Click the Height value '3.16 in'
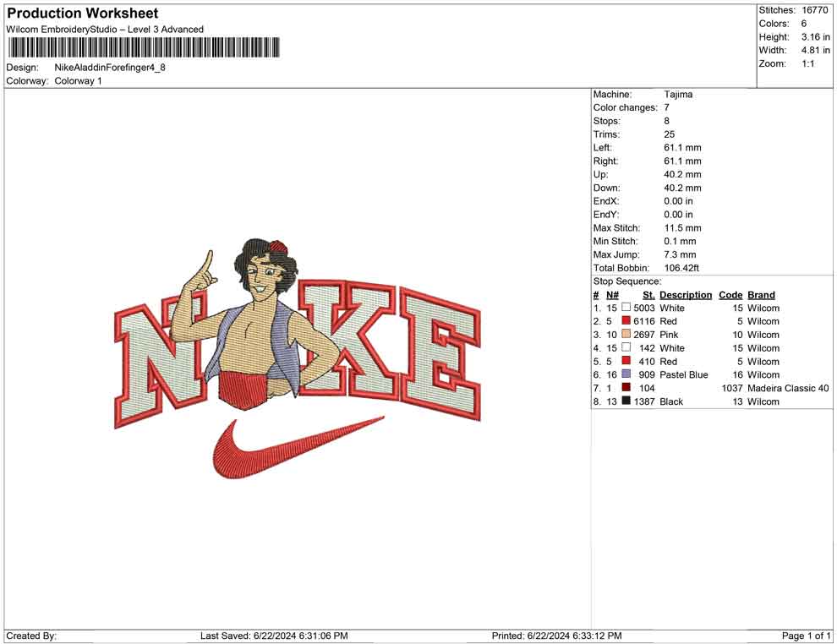The width and height of the screenshot is (837, 644). [x=816, y=37]
